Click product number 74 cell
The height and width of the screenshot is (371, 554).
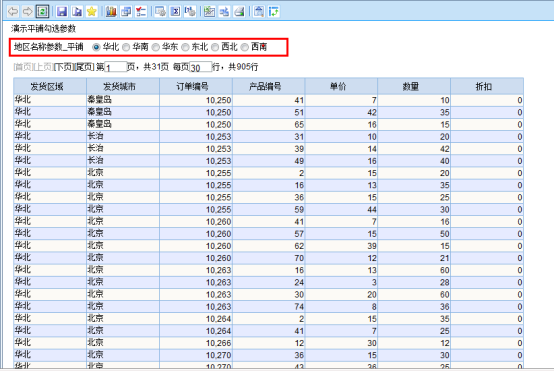click(269, 307)
